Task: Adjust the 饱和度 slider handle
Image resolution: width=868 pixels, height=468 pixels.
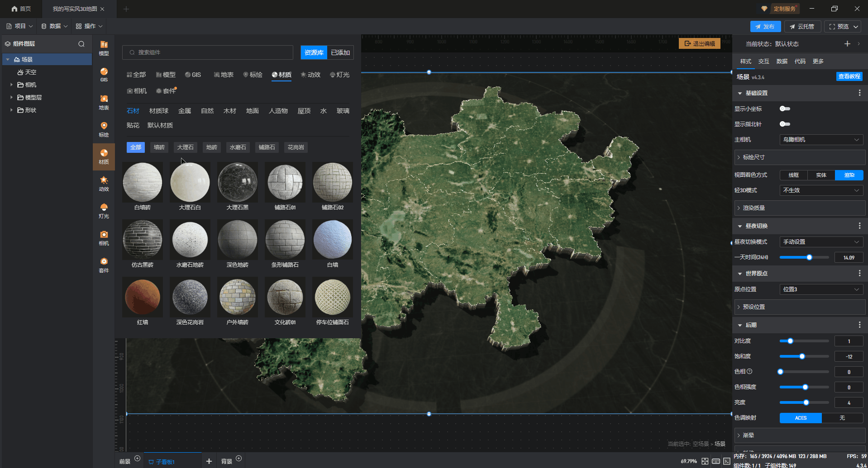Action: [x=802, y=356]
